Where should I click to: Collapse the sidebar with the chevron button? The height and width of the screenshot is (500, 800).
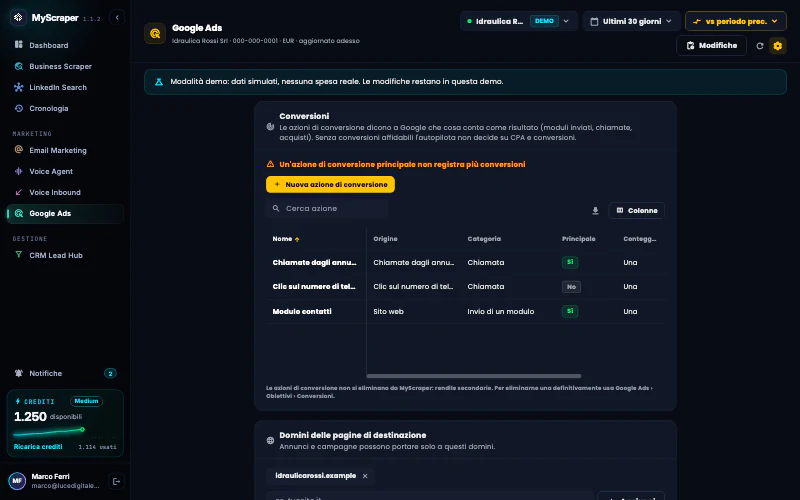tap(117, 17)
